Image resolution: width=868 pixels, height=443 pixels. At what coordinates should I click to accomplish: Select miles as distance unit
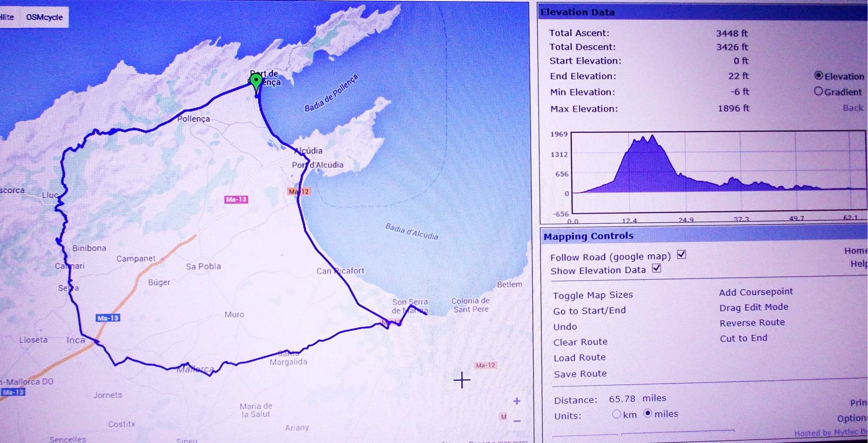[648, 413]
